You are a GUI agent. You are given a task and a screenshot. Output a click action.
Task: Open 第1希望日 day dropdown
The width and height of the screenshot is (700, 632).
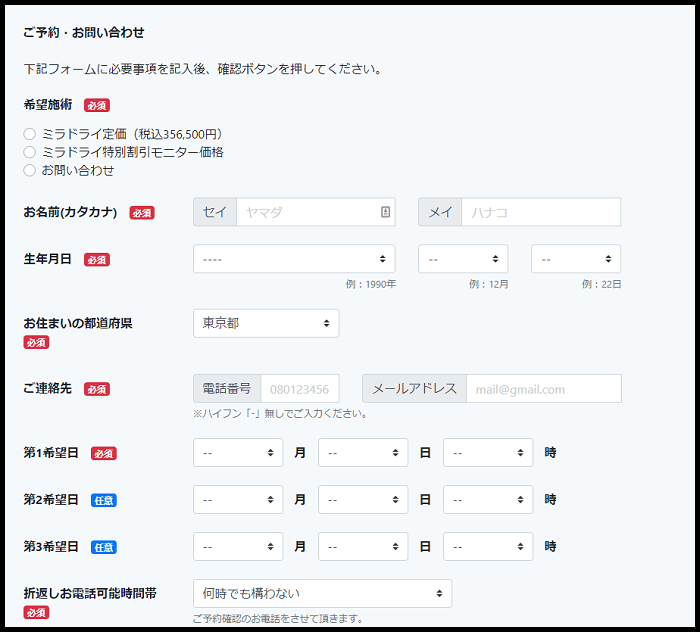363,452
